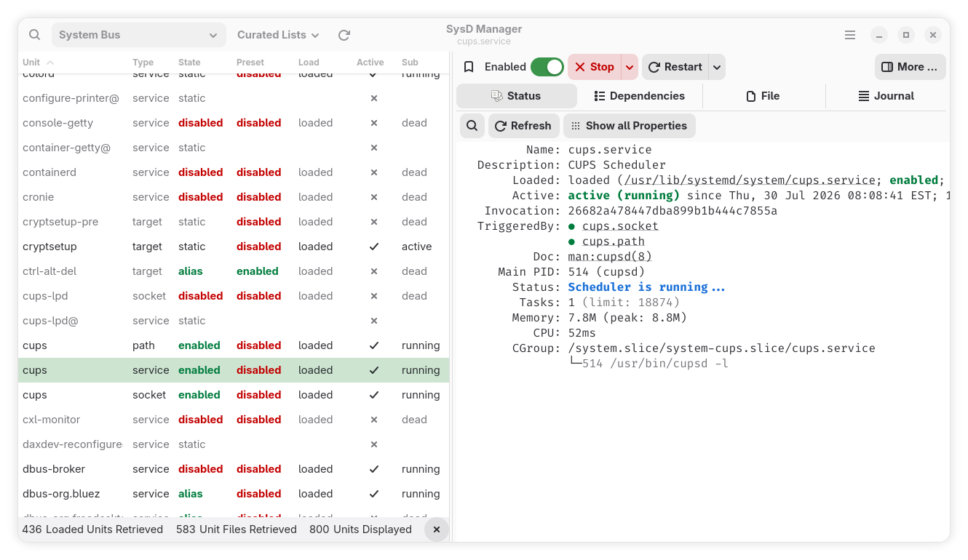Expand the Stop button dropdown arrow
Viewport: 968px width, 560px height.
(630, 67)
